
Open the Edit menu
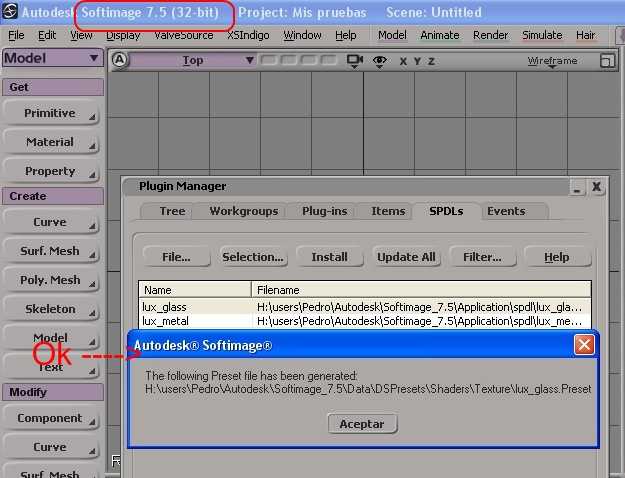pos(47,35)
